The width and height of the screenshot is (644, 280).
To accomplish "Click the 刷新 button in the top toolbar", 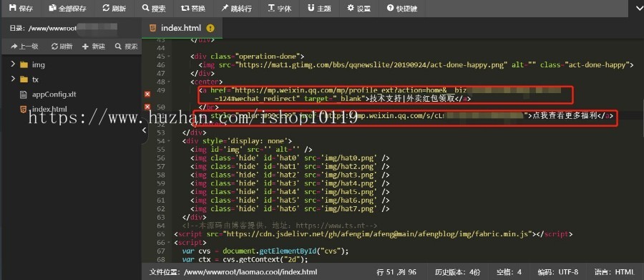I will coord(114,8).
